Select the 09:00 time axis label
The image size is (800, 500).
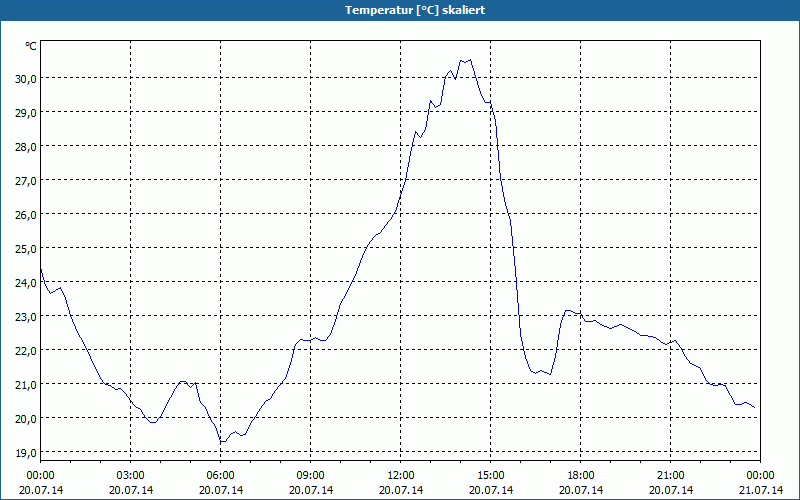(311, 475)
